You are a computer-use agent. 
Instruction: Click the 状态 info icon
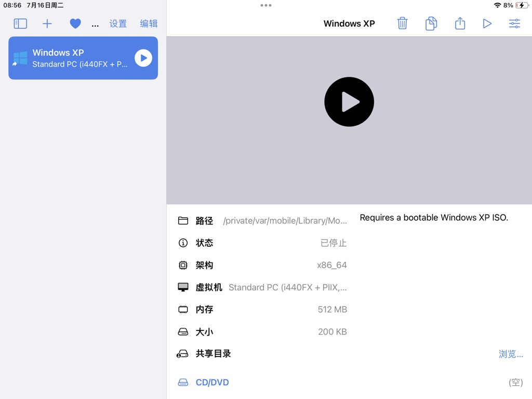183,243
